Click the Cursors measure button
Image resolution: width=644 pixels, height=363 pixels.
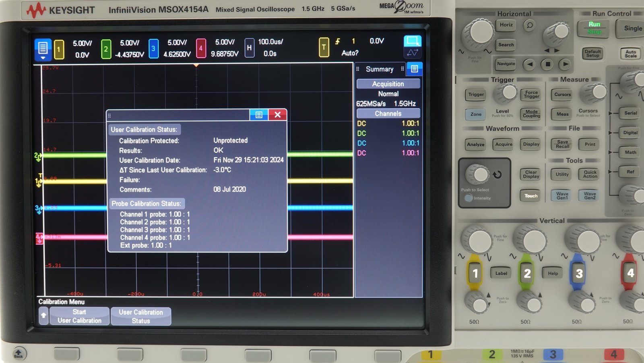(562, 95)
